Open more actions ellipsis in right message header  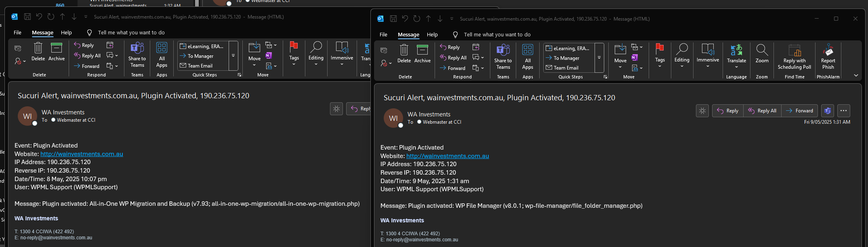(843, 111)
